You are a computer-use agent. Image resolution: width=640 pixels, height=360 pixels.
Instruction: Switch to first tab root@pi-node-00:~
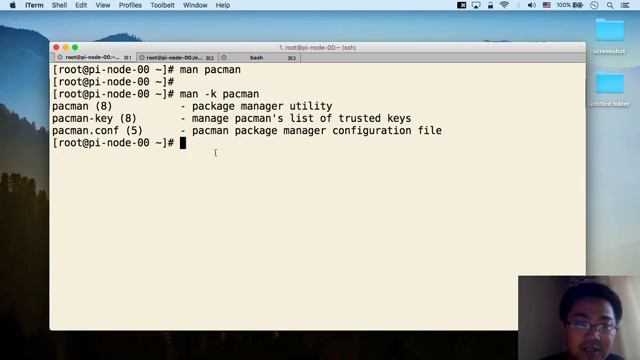94,58
